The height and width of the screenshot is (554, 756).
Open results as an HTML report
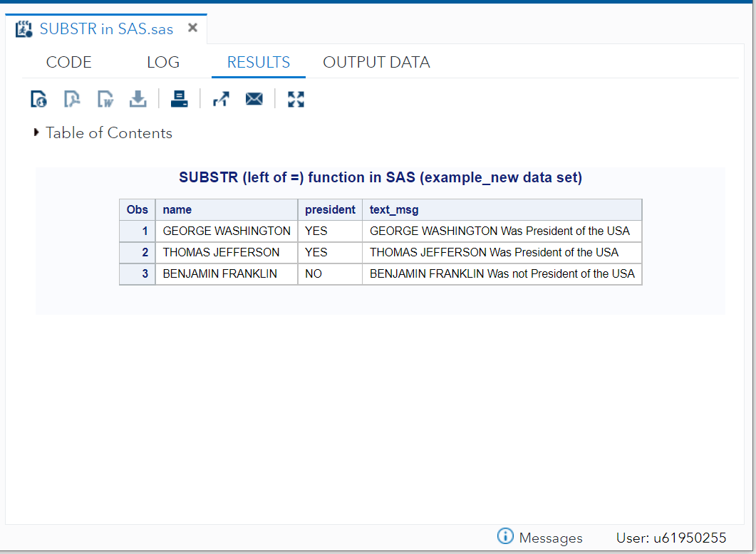tap(38, 98)
